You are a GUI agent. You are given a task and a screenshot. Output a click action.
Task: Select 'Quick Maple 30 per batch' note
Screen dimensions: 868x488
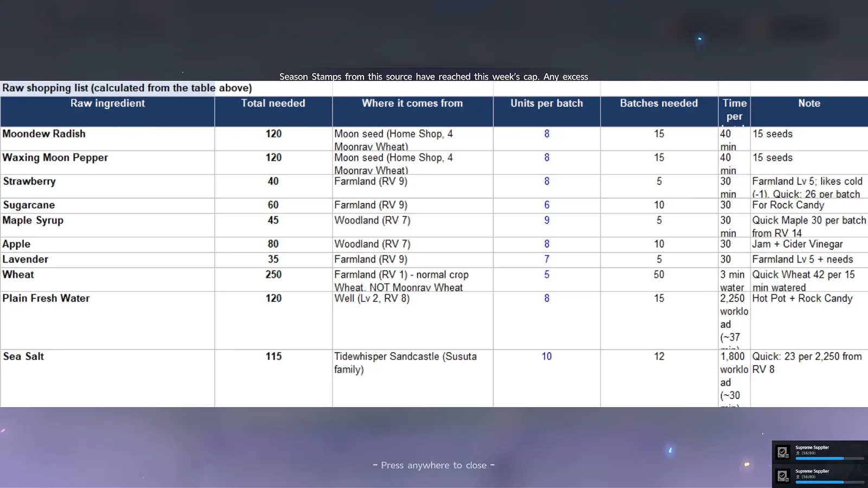click(x=809, y=226)
